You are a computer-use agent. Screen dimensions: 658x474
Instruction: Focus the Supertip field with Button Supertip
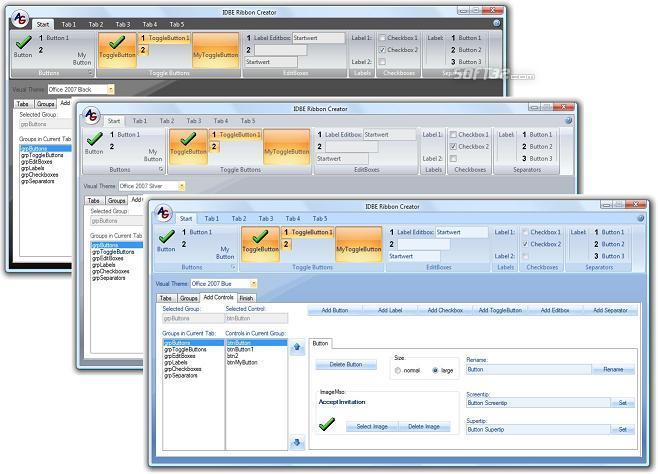pyautogui.click(x=538, y=430)
